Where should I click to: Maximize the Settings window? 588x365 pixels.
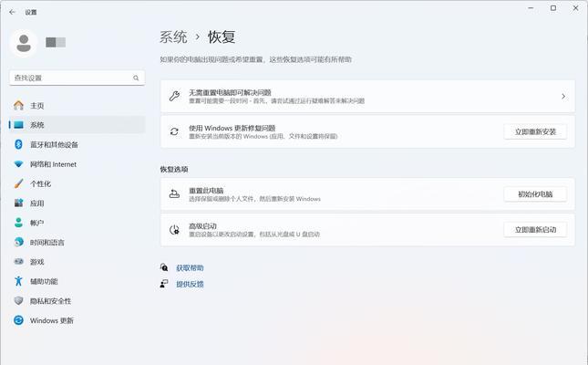point(553,8)
